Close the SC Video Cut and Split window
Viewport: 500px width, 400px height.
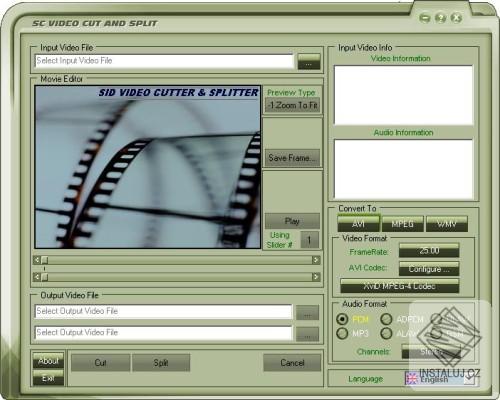pos(456,18)
